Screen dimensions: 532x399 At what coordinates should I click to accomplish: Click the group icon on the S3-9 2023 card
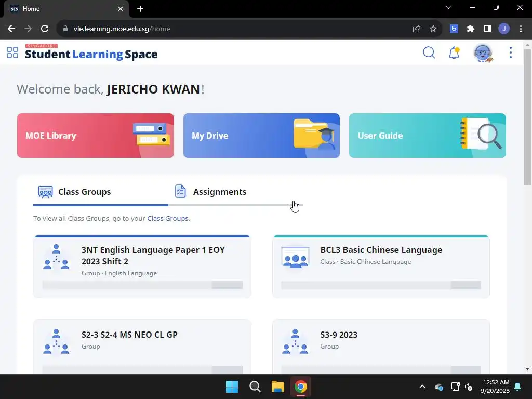click(x=295, y=341)
